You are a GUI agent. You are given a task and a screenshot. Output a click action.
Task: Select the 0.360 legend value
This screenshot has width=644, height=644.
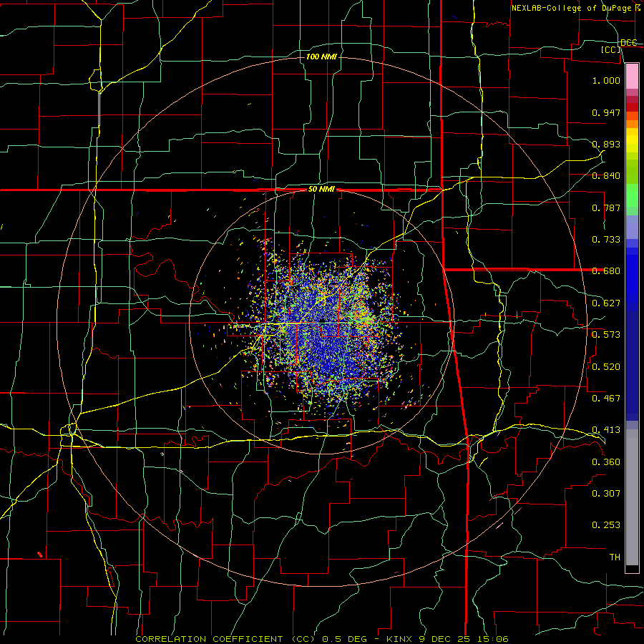pyautogui.click(x=606, y=462)
